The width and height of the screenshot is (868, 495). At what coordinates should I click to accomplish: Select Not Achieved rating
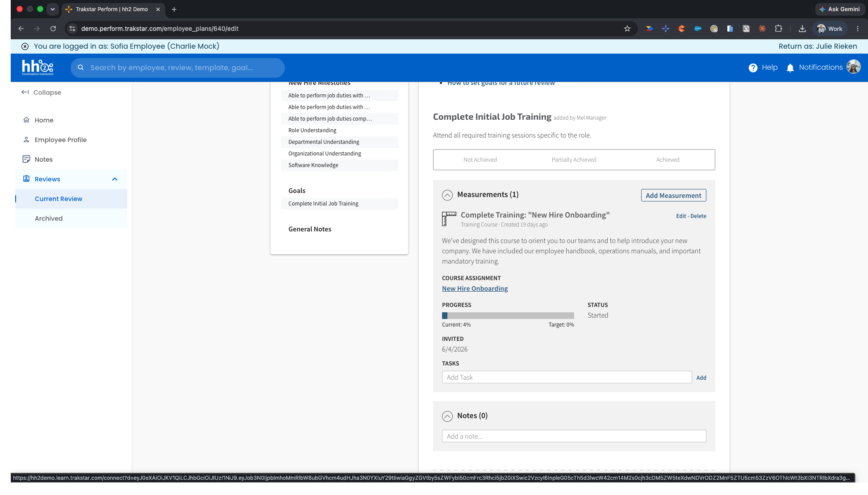click(480, 159)
